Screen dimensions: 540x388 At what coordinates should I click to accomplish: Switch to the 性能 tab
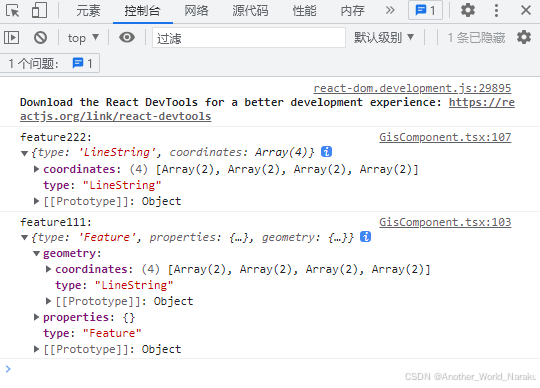pos(304,11)
